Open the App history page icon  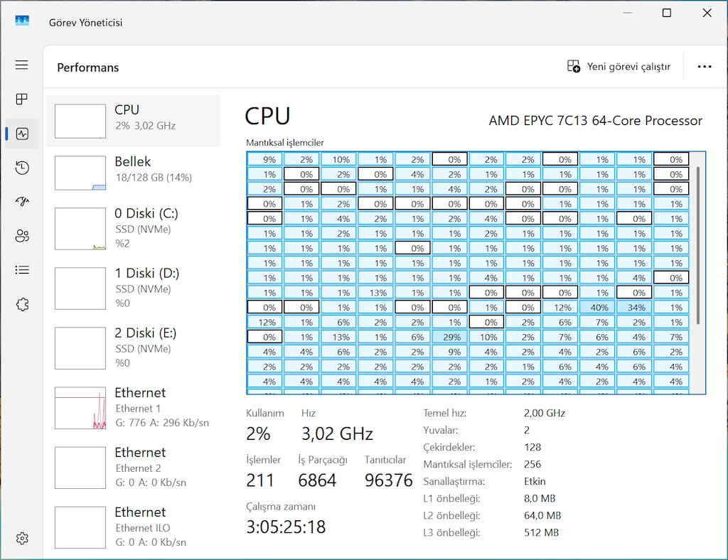tap(22, 168)
